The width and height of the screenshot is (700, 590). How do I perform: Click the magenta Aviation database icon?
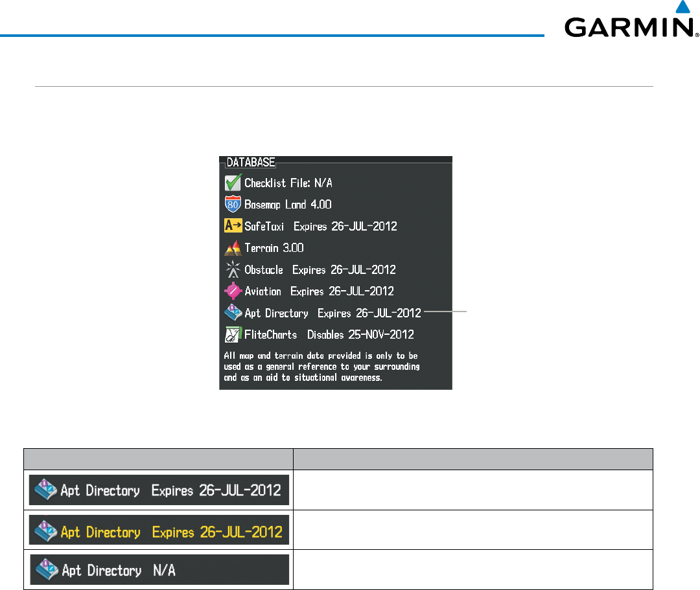(x=233, y=291)
